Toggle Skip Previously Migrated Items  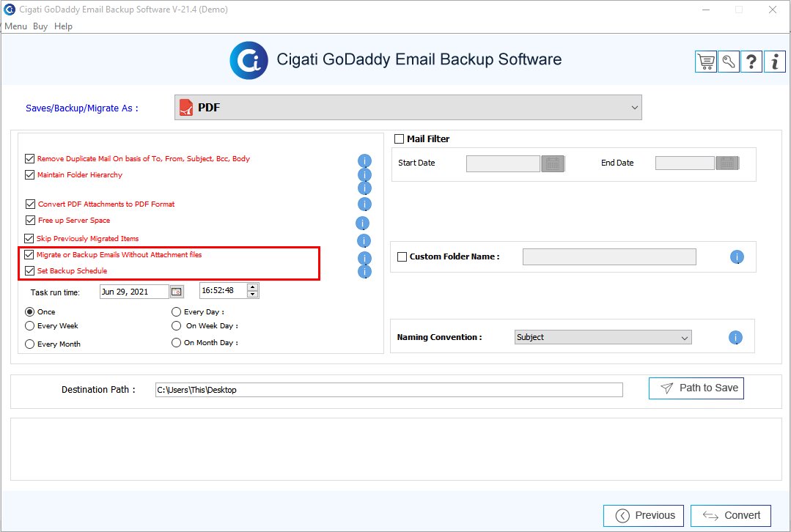[x=29, y=238]
